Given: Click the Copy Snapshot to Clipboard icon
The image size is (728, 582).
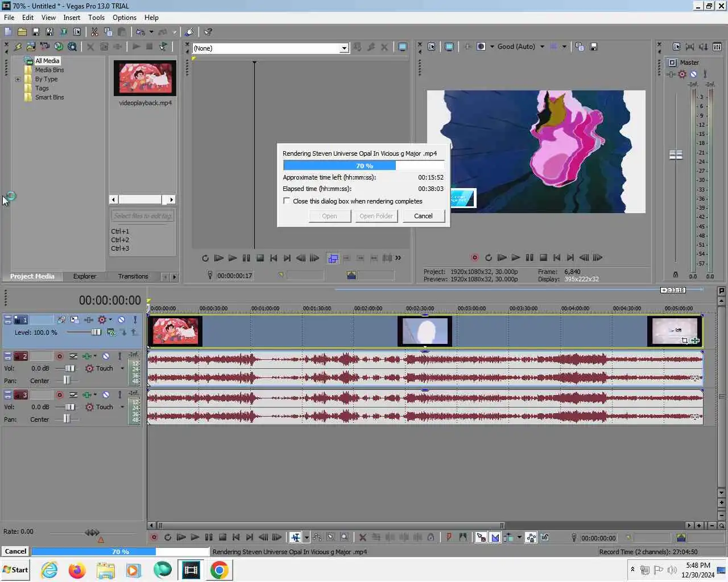Looking at the screenshot, I should coord(580,47).
